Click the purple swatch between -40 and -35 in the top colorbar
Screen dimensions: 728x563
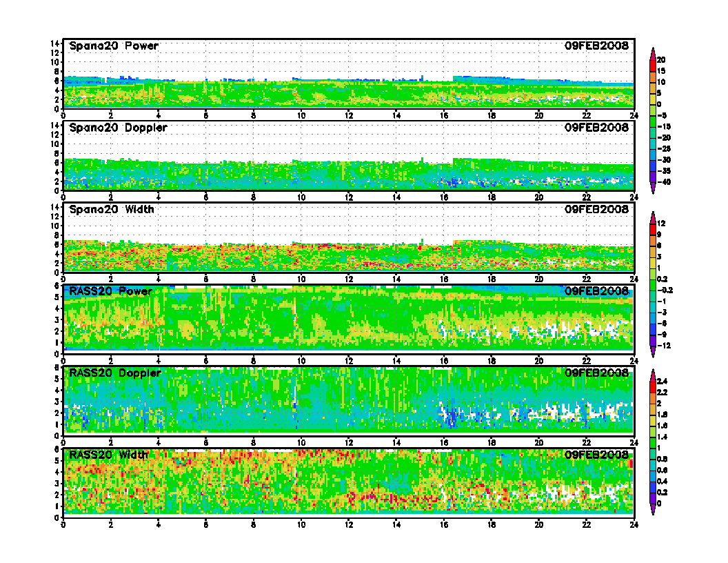653,177
